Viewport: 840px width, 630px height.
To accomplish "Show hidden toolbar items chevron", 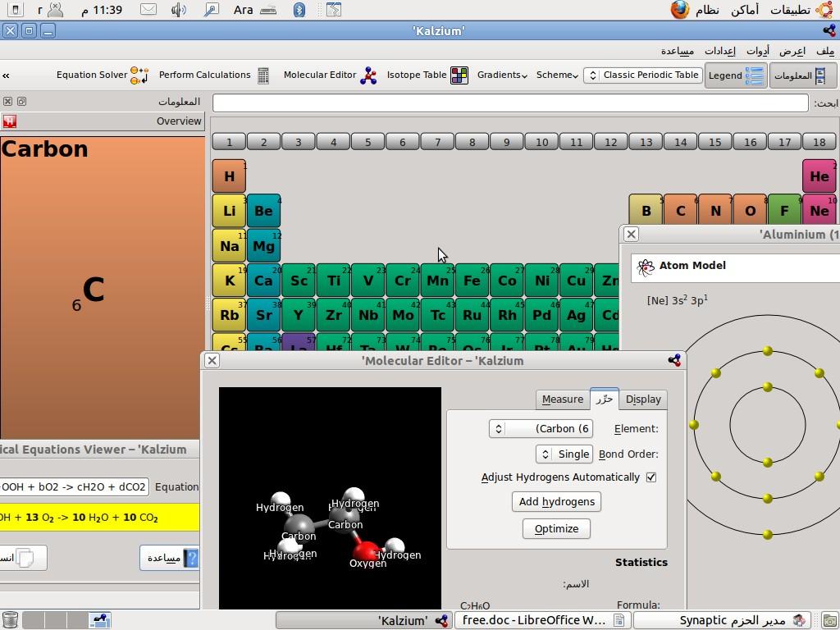I will (x=6, y=75).
